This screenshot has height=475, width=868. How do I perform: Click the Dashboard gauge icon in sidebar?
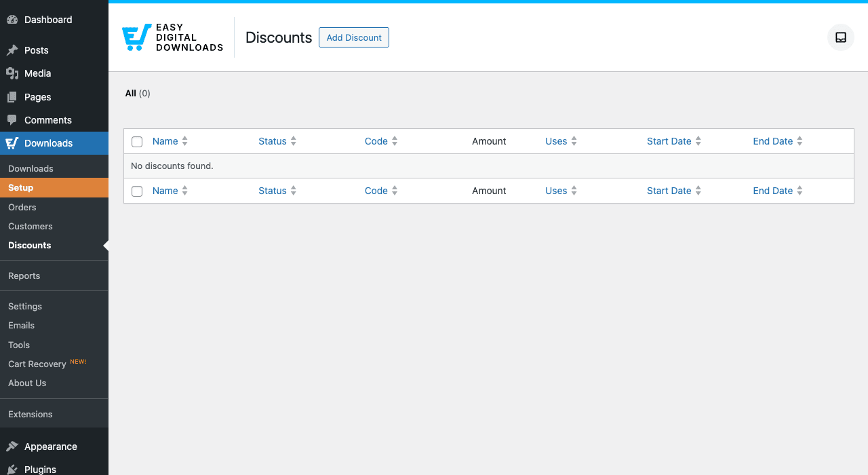coord(12,20)
